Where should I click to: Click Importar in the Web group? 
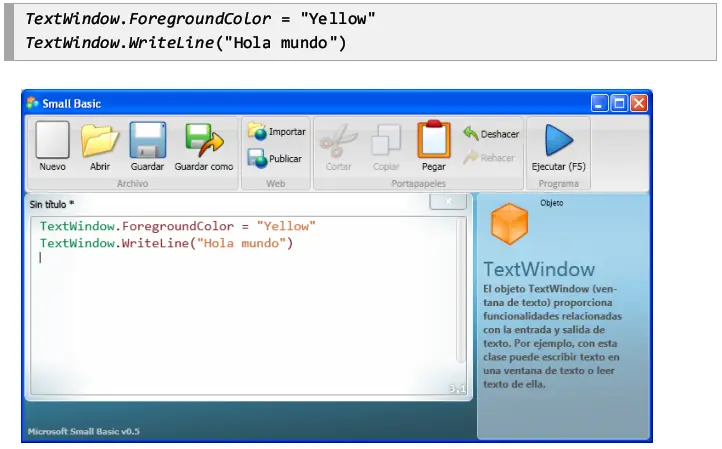tap(276, 132)
